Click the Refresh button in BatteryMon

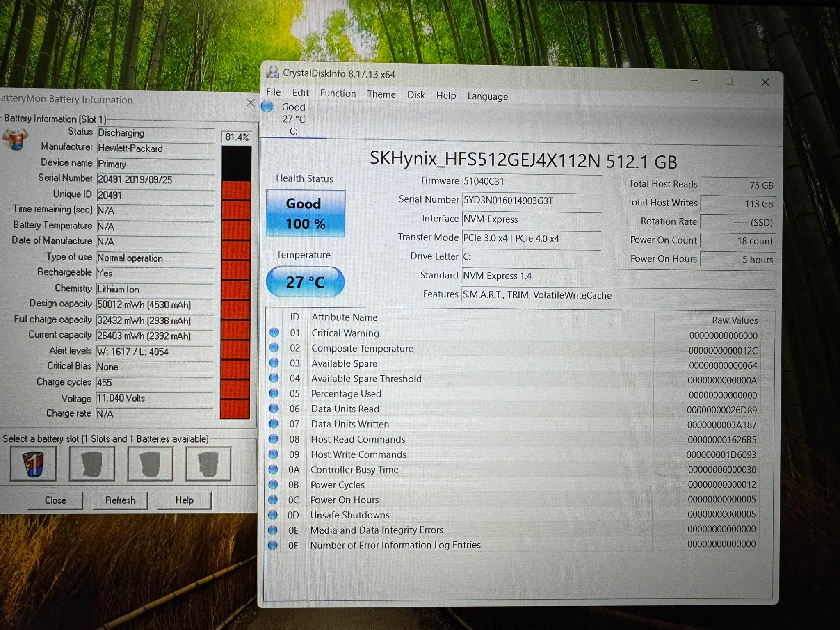(120, 500)
